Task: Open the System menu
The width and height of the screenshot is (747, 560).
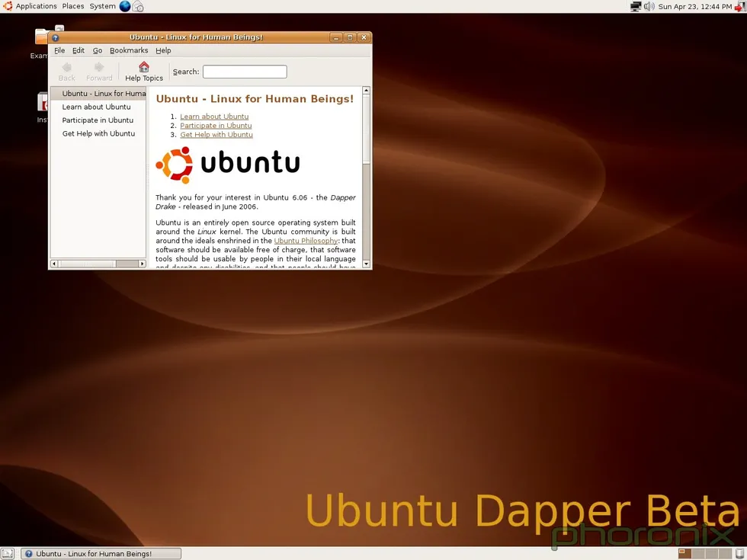Action: [x=102, y=6]
